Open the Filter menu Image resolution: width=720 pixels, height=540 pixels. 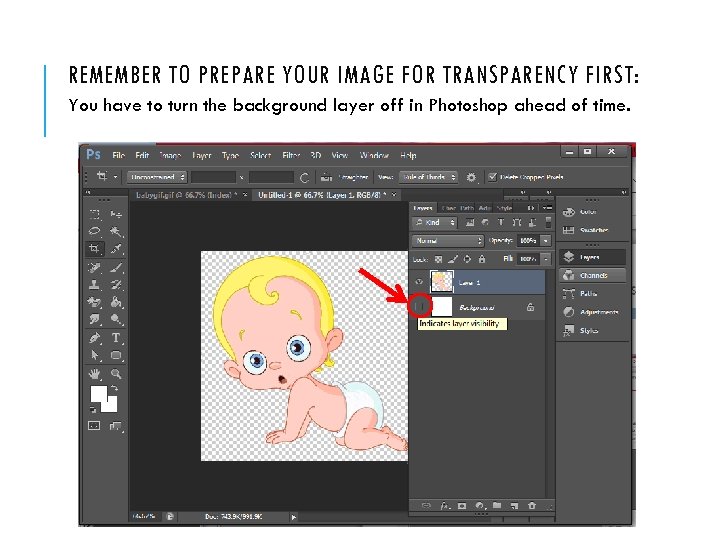291,156
